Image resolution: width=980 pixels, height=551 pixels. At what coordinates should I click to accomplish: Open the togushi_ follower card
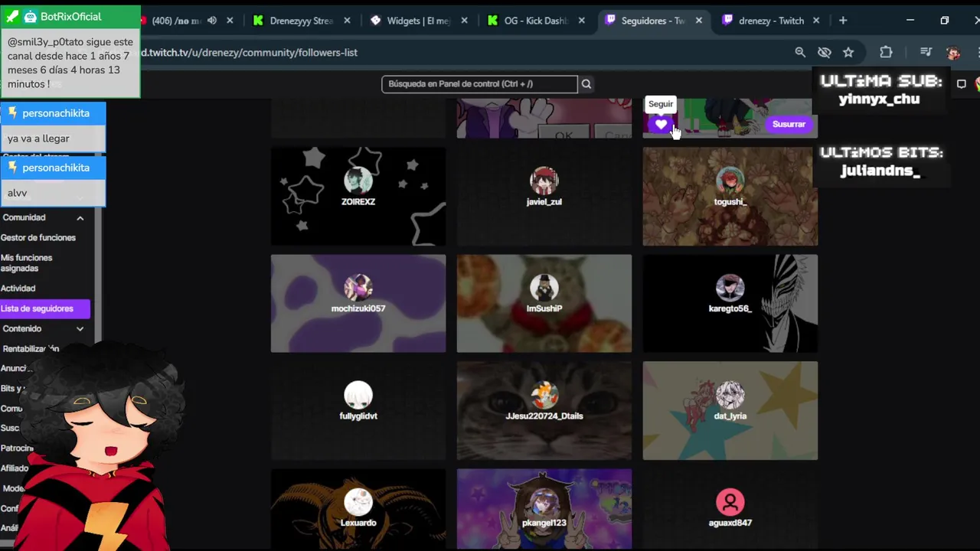730,197
